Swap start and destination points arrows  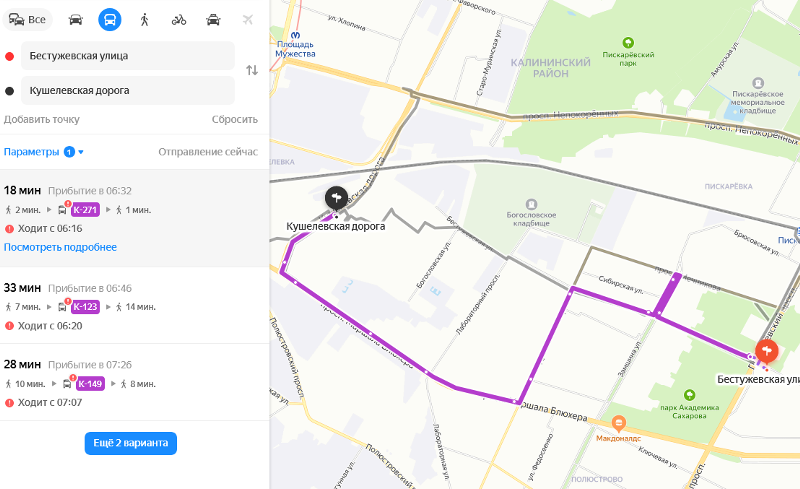[x=252, y=70]
